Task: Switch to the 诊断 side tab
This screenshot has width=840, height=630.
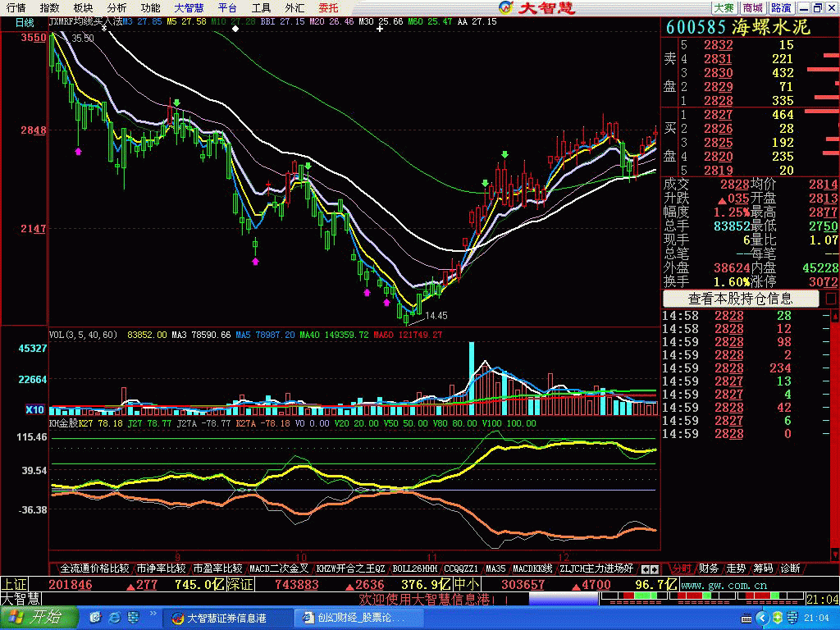Action: 790,568
